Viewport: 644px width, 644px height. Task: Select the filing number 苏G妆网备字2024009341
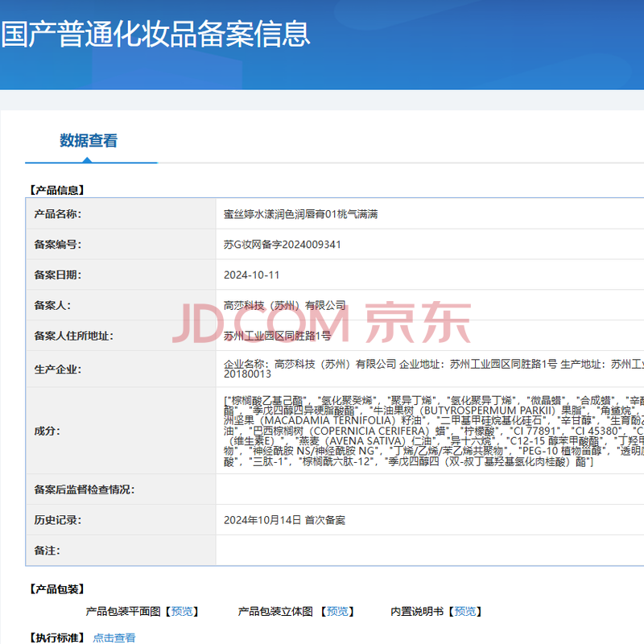pos(282,245)
